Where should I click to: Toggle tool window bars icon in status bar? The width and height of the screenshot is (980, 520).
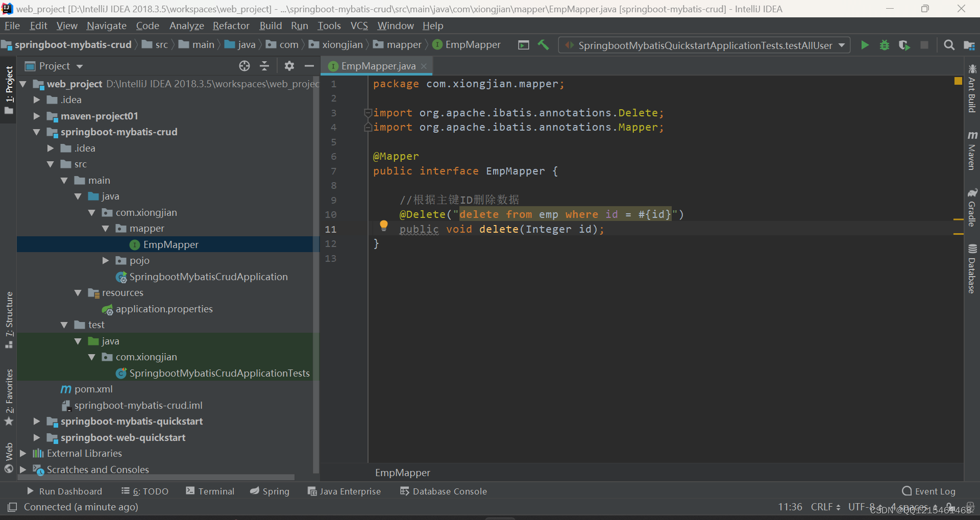click(x=12, y=507)
